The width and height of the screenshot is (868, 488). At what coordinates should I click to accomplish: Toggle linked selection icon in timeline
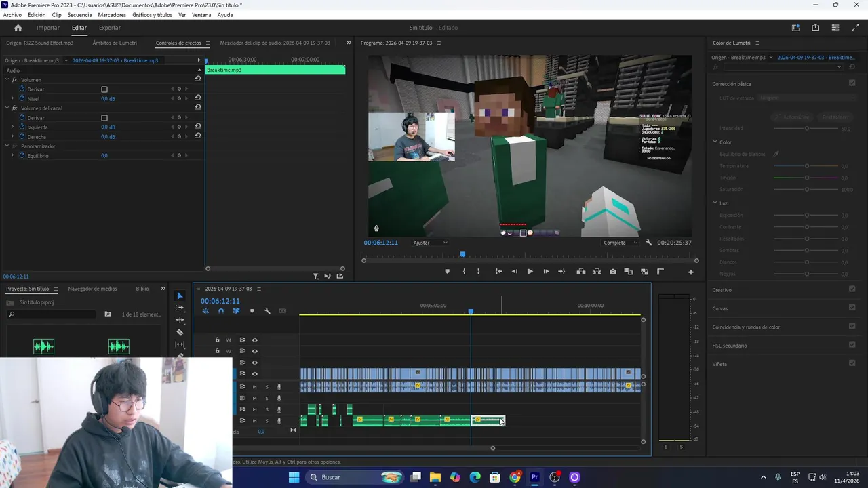[236, 311]
